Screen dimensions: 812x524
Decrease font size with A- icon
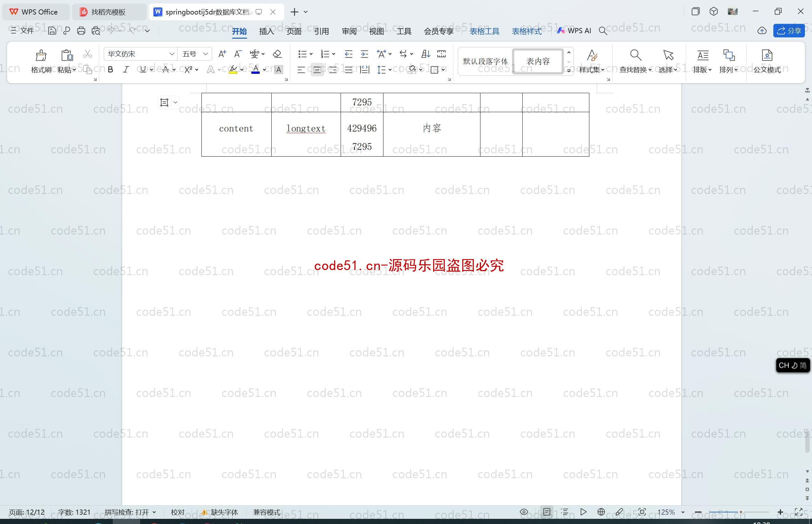point(238,54)
